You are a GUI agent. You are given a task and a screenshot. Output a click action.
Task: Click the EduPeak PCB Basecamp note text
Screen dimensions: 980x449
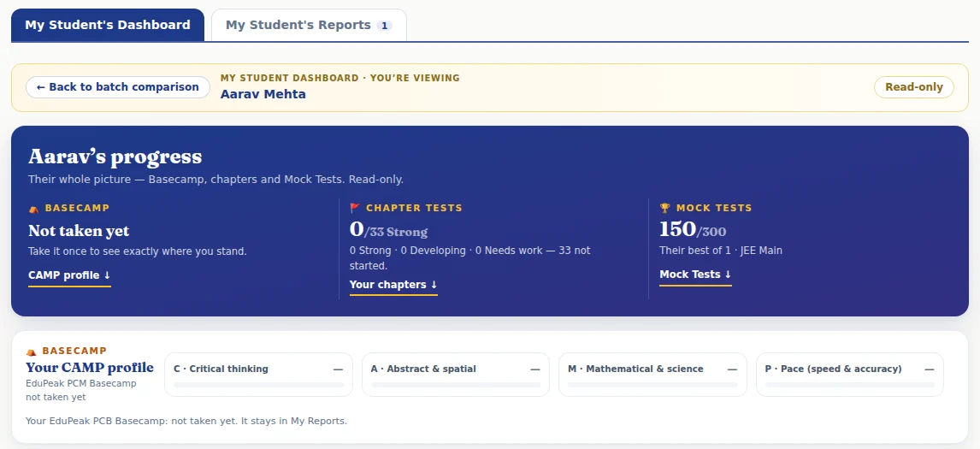186,421
